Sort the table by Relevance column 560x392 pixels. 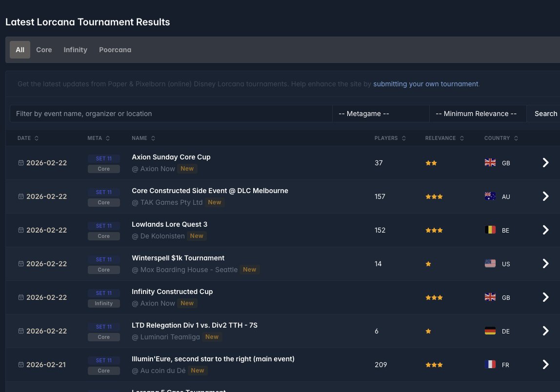pyautogui.click(x=444, y=138)
